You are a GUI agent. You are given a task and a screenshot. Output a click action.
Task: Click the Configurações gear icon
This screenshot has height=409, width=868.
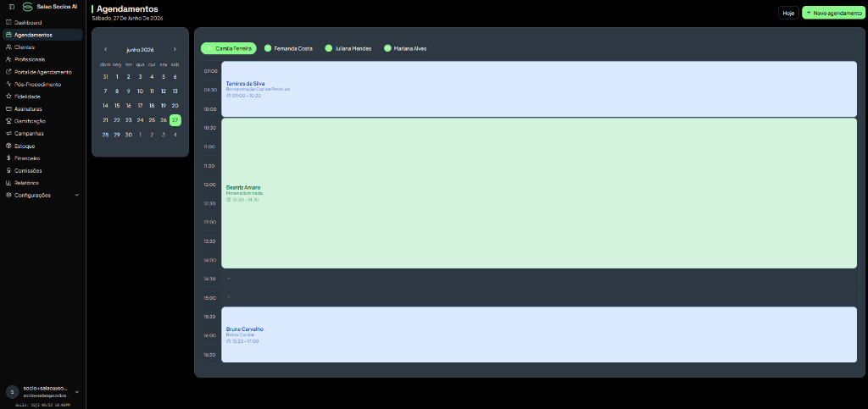pos(8,195)
